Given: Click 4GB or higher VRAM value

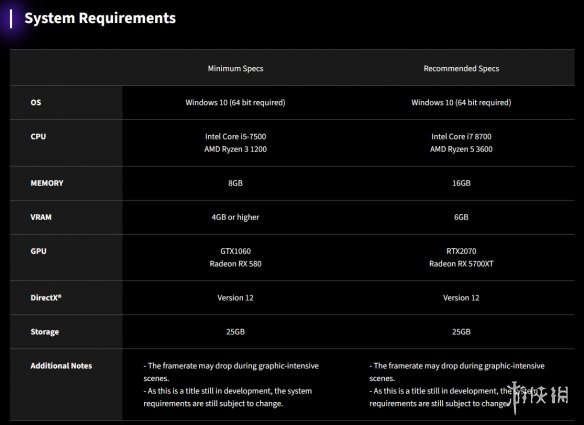Looking at the screenshot, I should click(x=235, y=217).
